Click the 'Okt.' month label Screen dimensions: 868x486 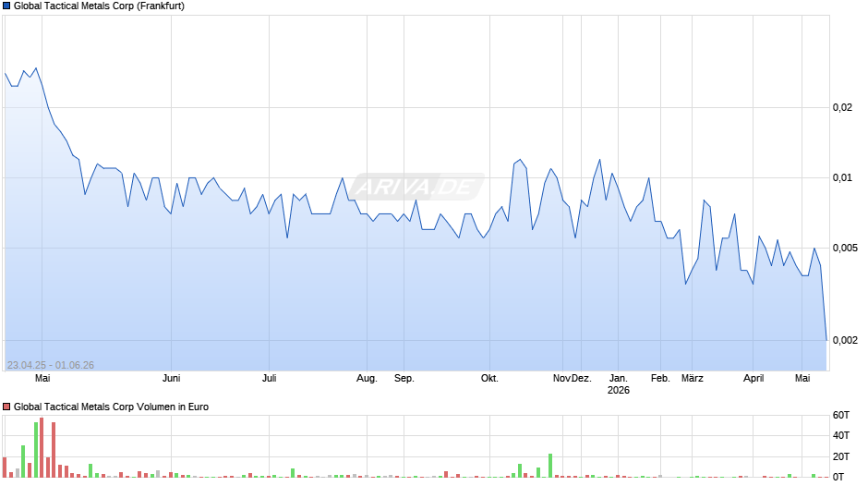489,379
